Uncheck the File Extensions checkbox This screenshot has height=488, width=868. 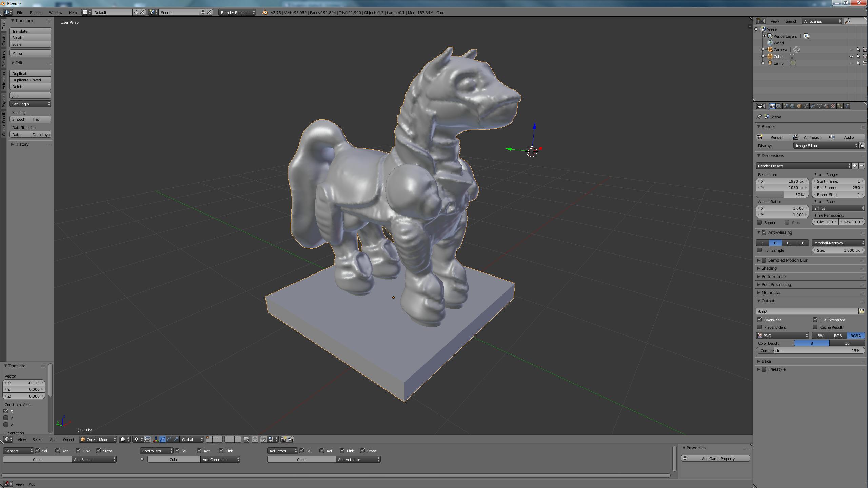coord(815,320)
